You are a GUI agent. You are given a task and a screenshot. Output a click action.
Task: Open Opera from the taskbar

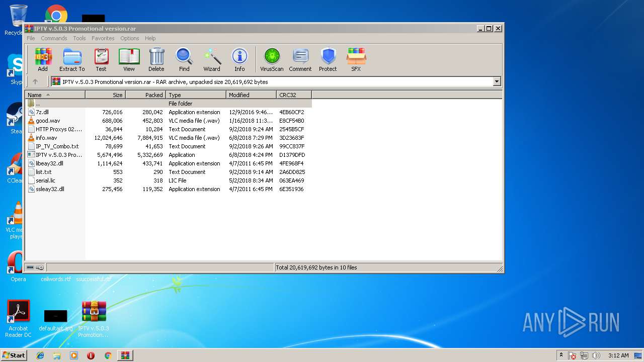point(91,355)
